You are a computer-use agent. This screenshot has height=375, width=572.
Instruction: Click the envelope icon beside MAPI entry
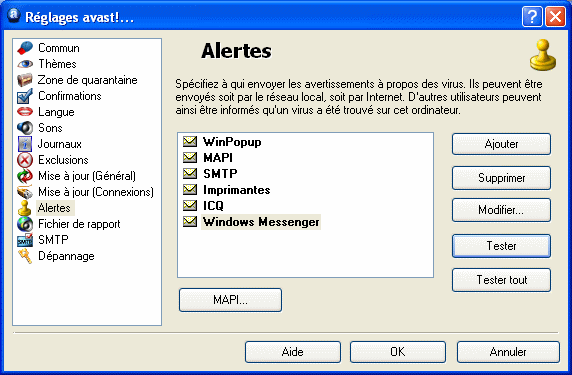pos(190,158)
